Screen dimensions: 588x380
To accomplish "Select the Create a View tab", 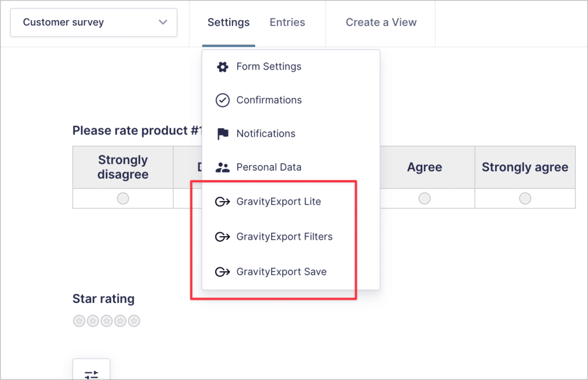I will coord(381,22).
